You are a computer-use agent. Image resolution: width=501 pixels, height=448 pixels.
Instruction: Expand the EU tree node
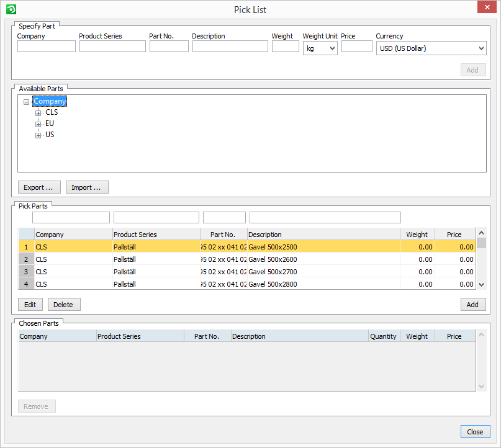pos(38,124)
